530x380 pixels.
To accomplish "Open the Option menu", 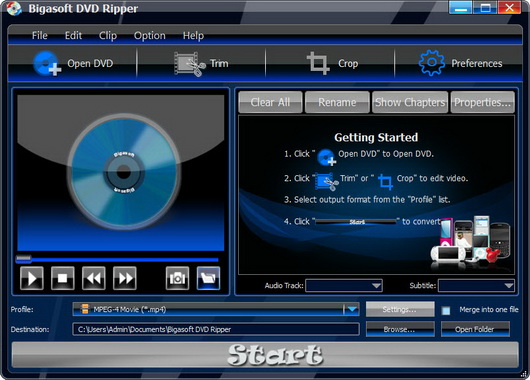I will click(x=150, y=35).
